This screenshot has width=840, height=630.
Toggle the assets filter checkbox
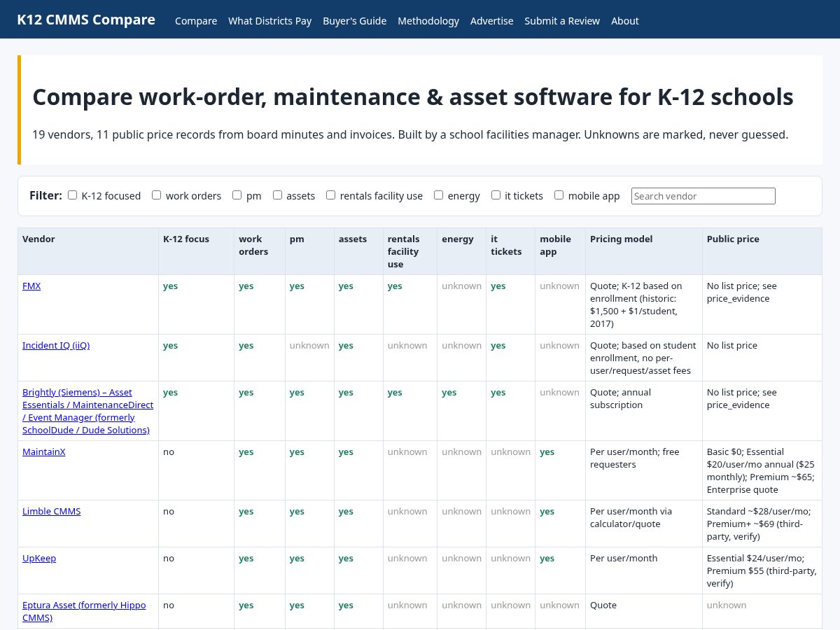tap(277, 195)
